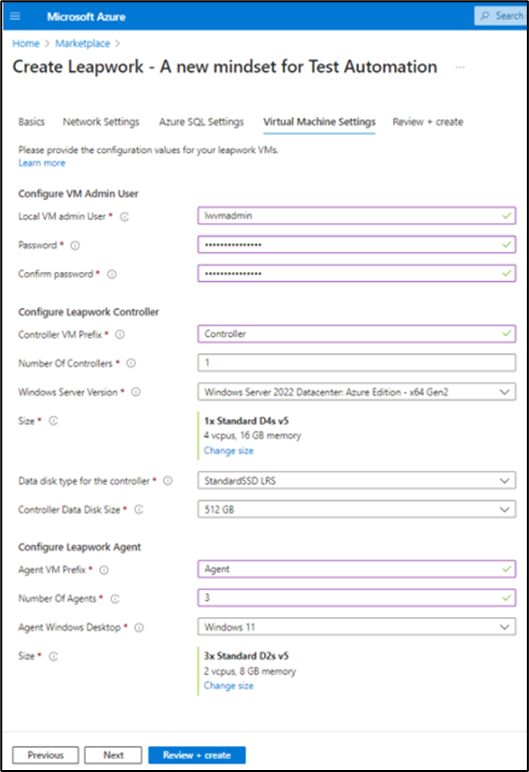Click info icon beside Windows Server Version
Image resolution: width=529 pixels, height=772 pixels.
pos(136,392)
